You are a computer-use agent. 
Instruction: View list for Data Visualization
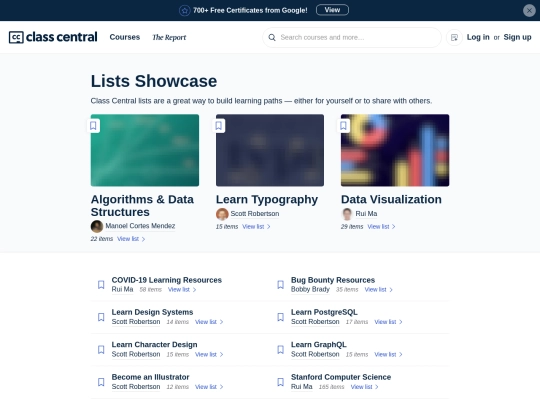(x=382, y=227)
